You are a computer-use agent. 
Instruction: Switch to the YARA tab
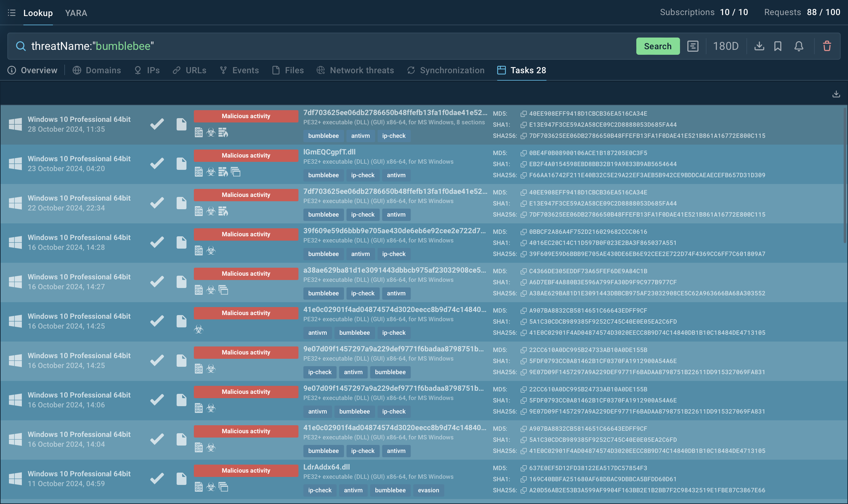[76, 13]
